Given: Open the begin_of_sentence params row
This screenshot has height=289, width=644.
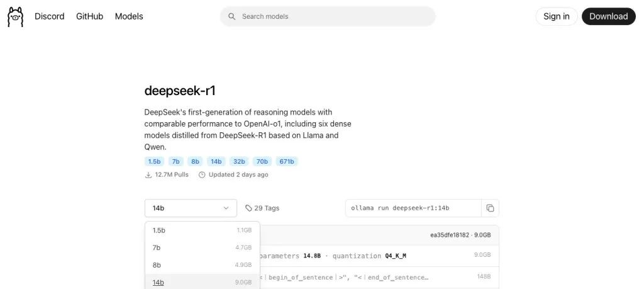Looking at the screenshot, I should tap(379, 278).
